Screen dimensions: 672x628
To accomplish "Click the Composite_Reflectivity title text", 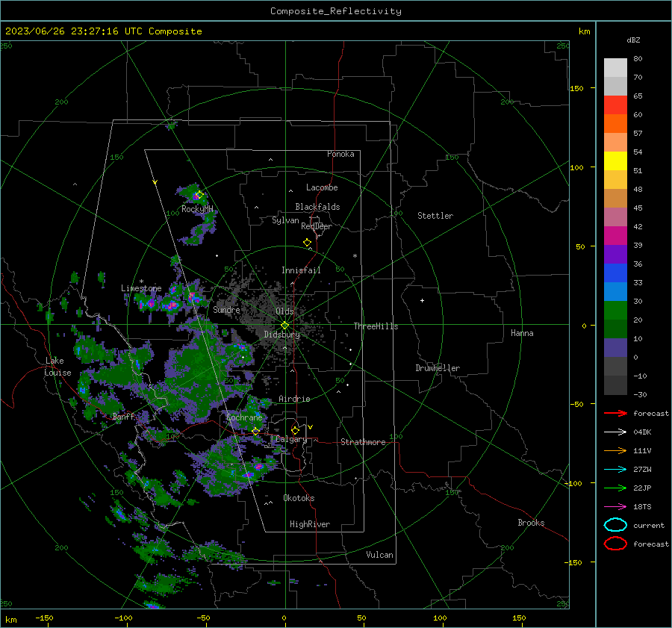I will click(336, 11).
